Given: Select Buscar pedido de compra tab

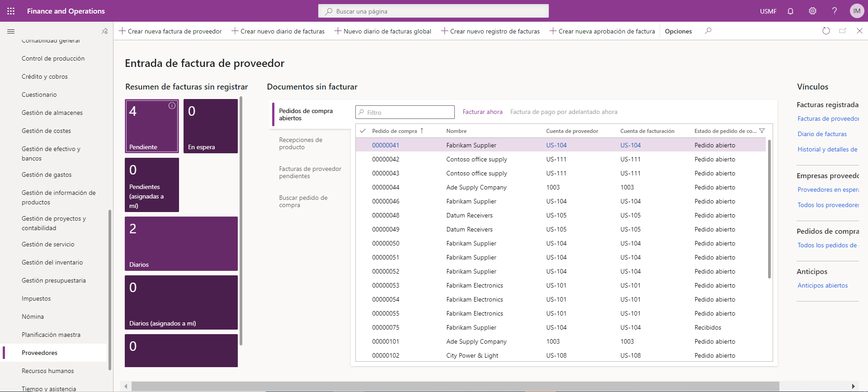Looking at the screenshot, I should point(311,201).
